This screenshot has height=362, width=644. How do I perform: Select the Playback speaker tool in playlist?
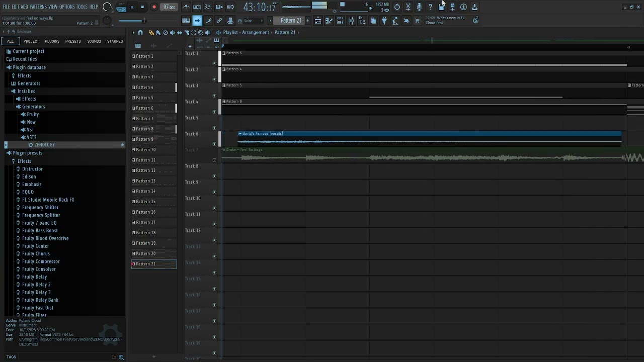pos(207,33)
